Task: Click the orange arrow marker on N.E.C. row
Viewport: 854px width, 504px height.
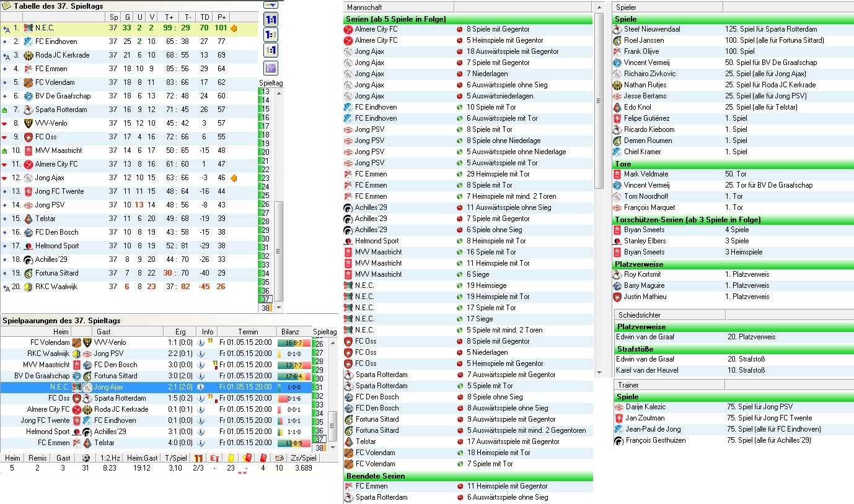Action: pos(234,28)
